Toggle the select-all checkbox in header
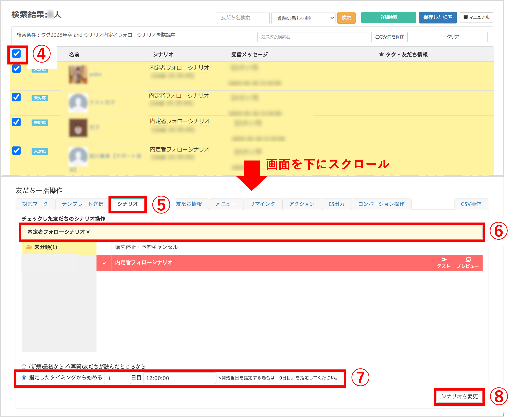The image size is (520, 420). (x=17, y=54)
